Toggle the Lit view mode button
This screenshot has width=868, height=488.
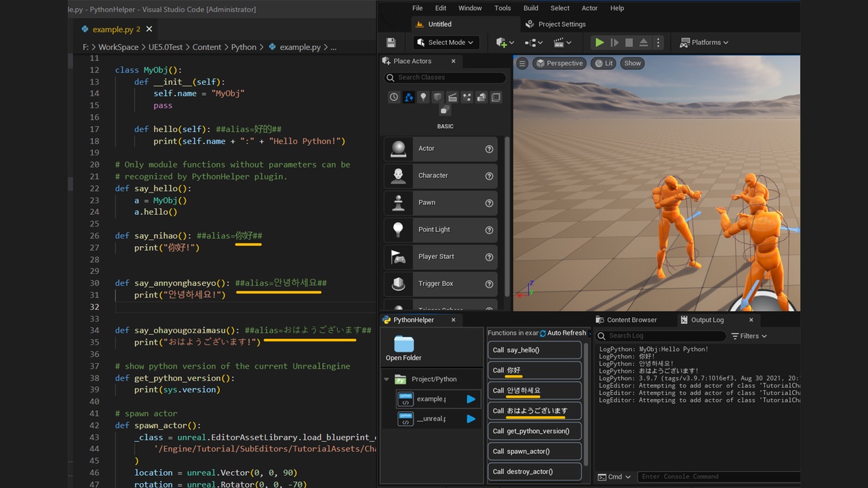point(603,63)
